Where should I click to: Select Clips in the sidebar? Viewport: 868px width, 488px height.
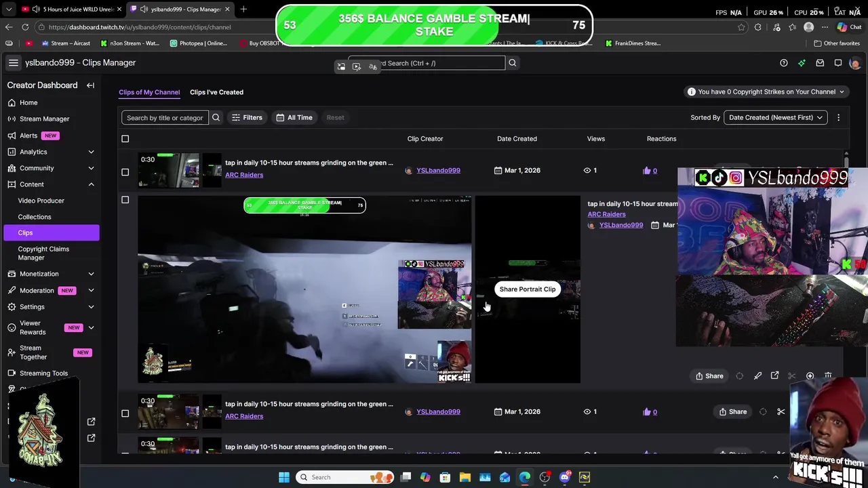click(51, 232)
